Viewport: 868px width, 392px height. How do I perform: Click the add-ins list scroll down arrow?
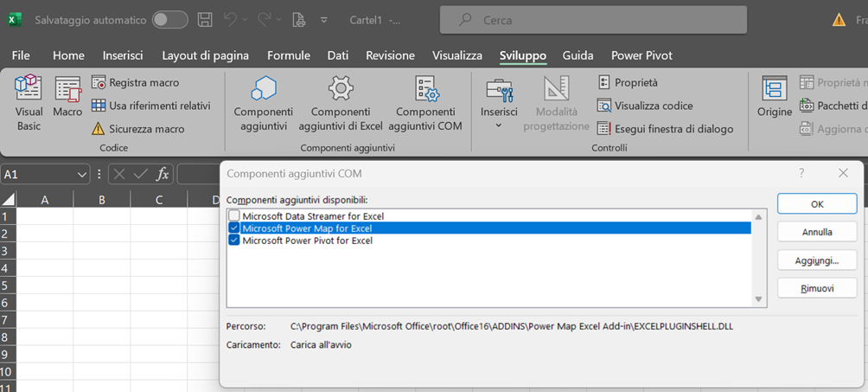759,299
